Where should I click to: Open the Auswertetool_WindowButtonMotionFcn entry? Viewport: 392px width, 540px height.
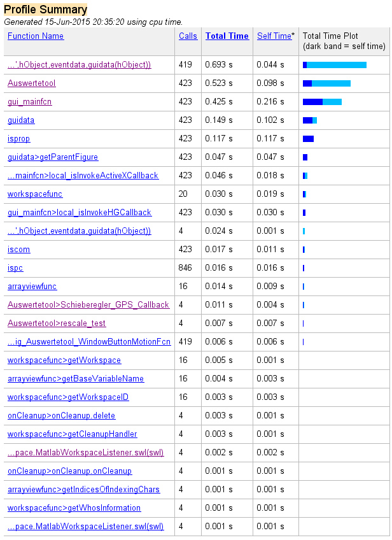click(x=89, y=342)
